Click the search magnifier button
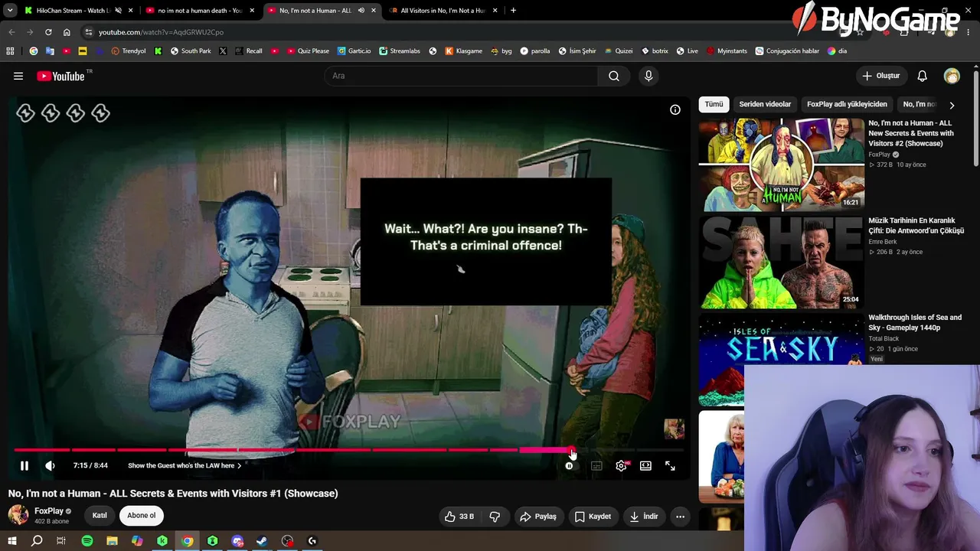 tap(614, 76)
